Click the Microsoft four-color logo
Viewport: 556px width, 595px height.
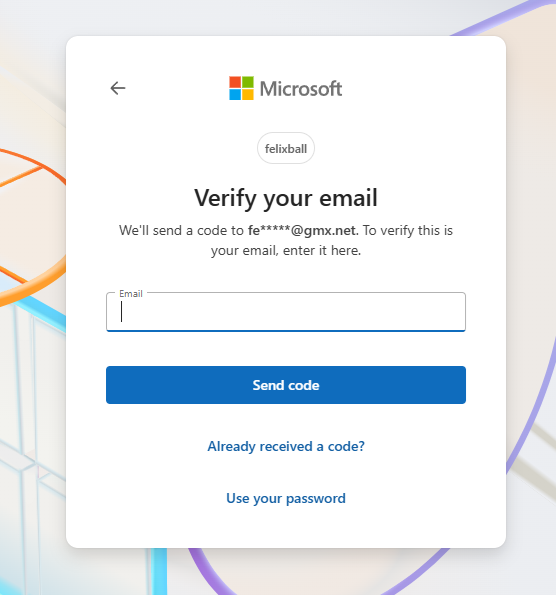(241, 88)
